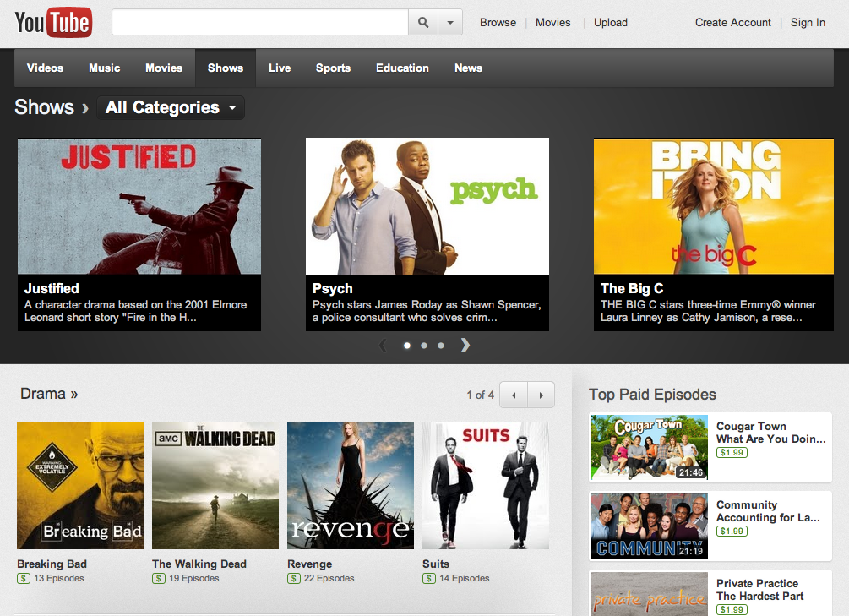Open the Suits poster
Image resolution: width=849 pixels, height=616 pixels.
coord(486,486)
